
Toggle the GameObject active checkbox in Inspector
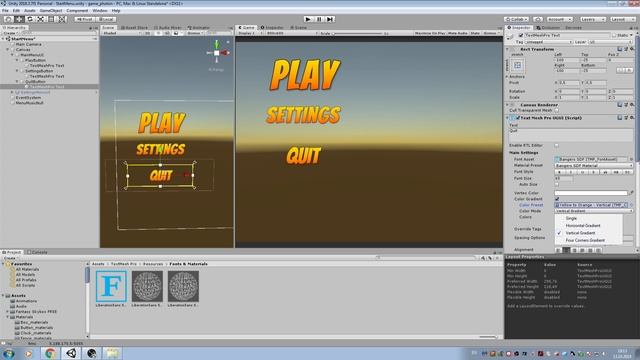pos(521,36)
